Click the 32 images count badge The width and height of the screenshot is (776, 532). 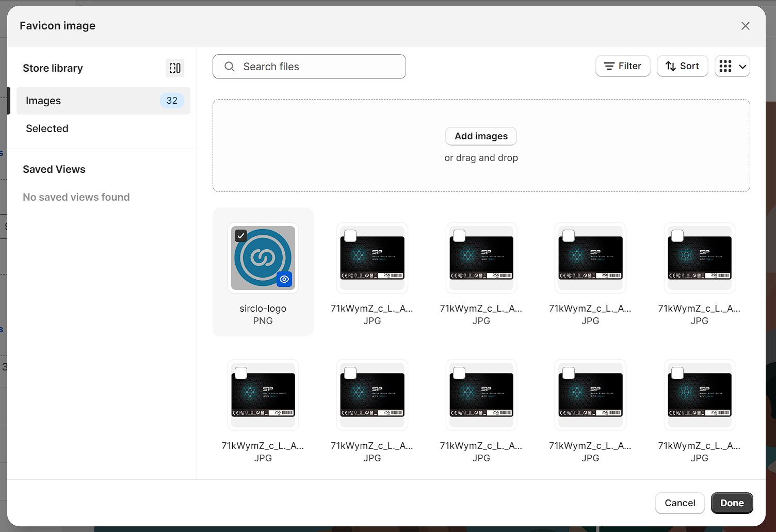tap(172, 101)
